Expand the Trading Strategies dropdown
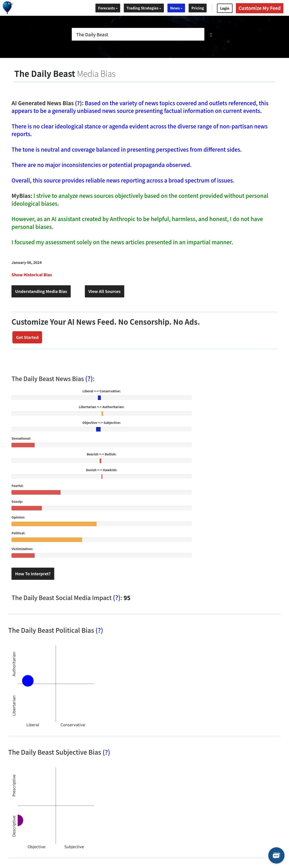 pos(144,8)
